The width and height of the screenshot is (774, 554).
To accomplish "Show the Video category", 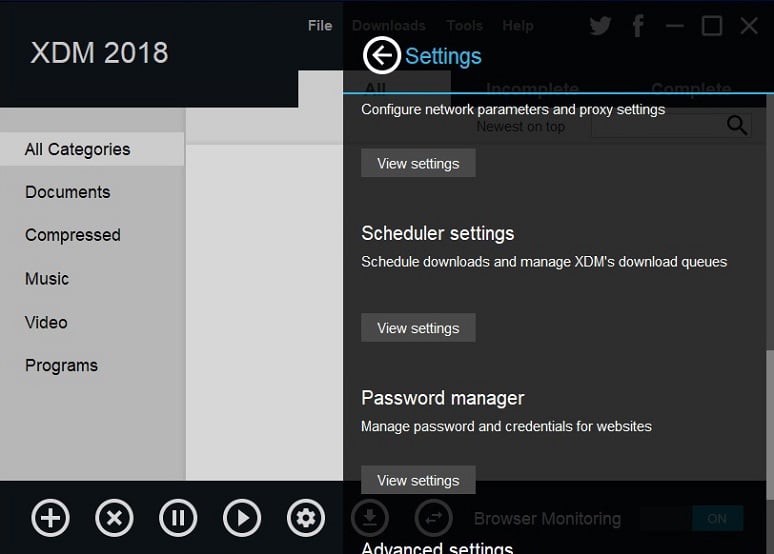I will (47, 323).
